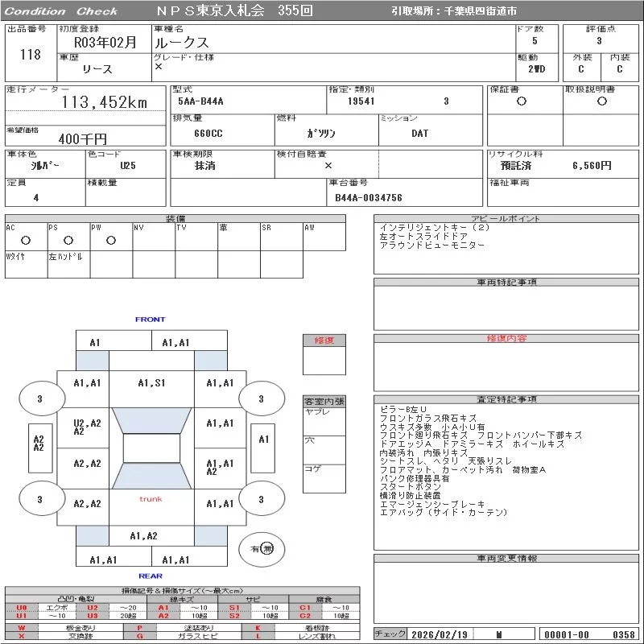Click the chassis number B44A-0034756
The width and height of the screenshot is (644, 644).
pos(369,197)
